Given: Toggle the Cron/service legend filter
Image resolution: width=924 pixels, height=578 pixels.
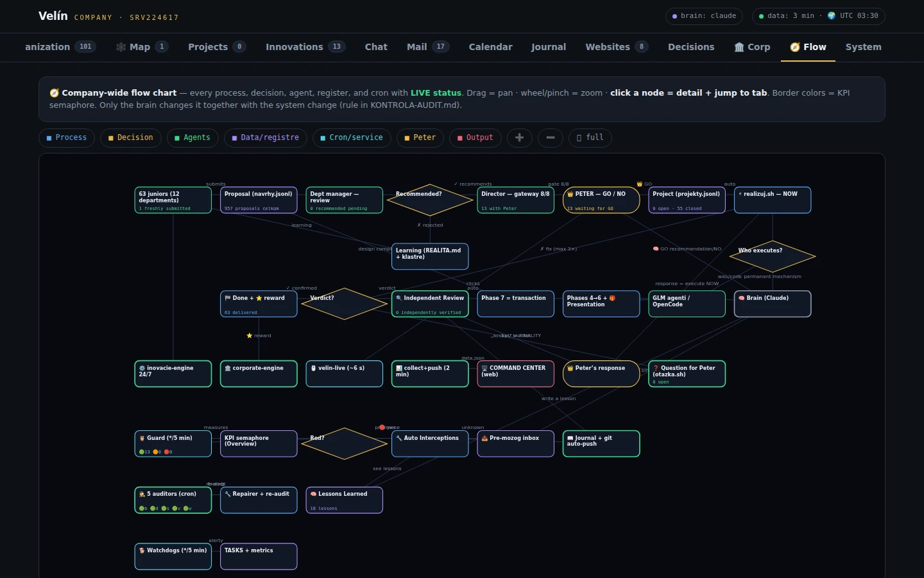Looking at the screenshot, I should coord(352,137).
